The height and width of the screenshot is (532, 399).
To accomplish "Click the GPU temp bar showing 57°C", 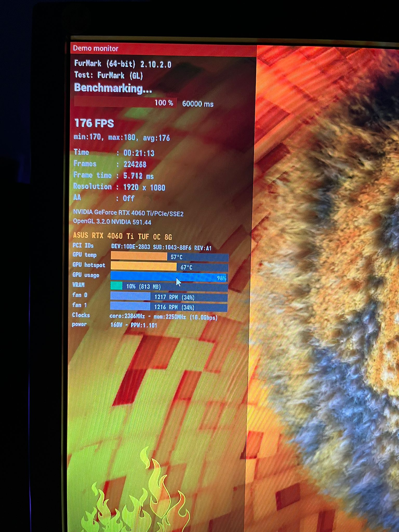I will (x=170, y=257).
